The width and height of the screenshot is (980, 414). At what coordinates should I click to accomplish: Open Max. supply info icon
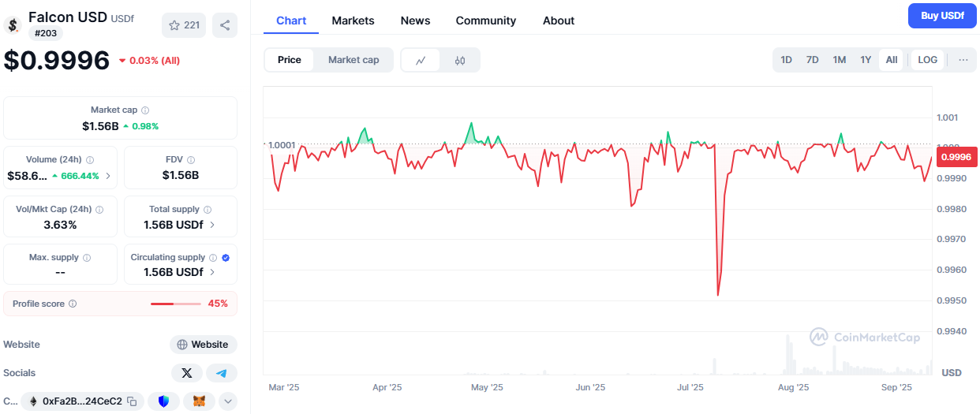87,258
